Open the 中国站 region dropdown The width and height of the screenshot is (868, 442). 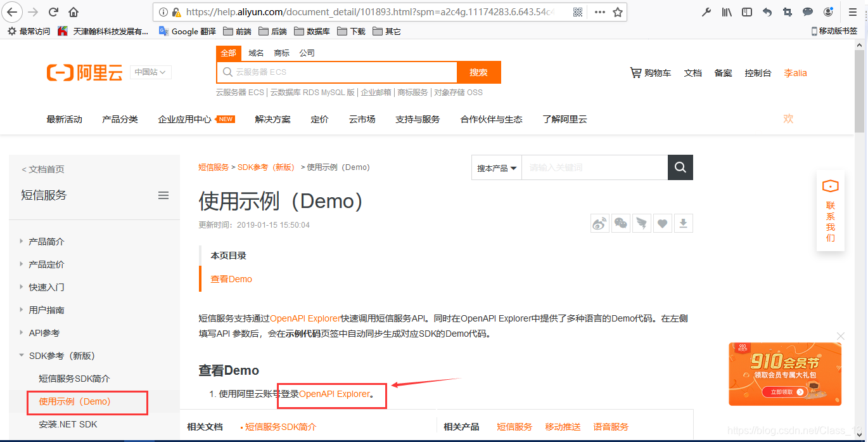(x=151, y=72)
